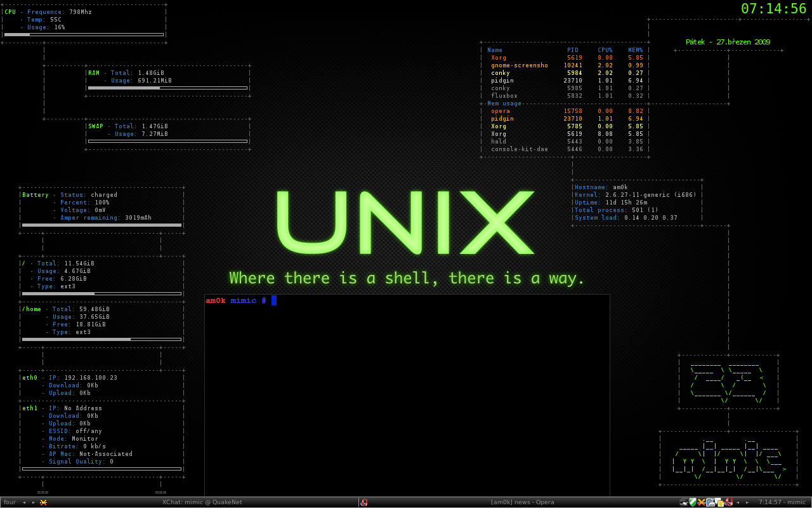
Task: Click the Opera system tray icon
Action: tap(729, 502)
